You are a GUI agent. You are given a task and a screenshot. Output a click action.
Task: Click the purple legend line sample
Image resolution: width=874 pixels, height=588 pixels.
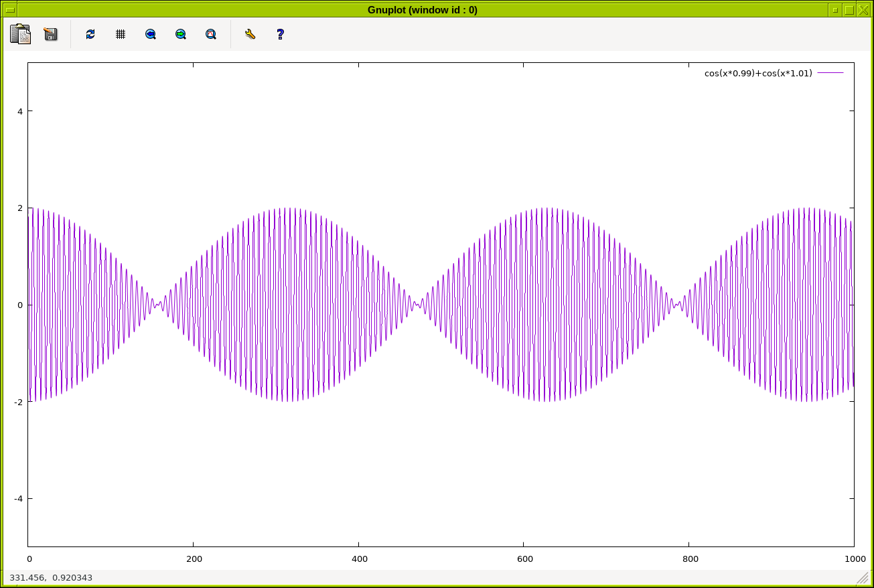pyautogui.click(x=830, y=73)
